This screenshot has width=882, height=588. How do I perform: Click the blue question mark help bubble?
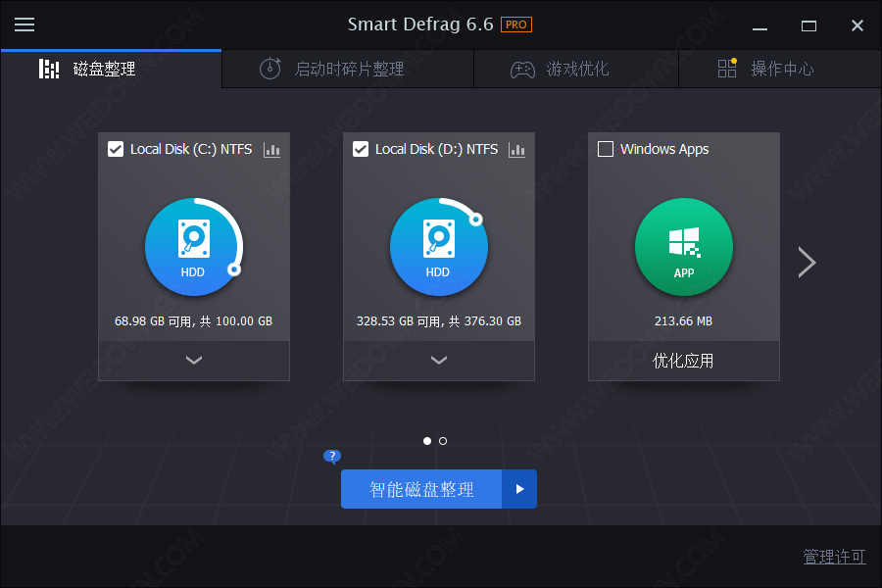332,457
